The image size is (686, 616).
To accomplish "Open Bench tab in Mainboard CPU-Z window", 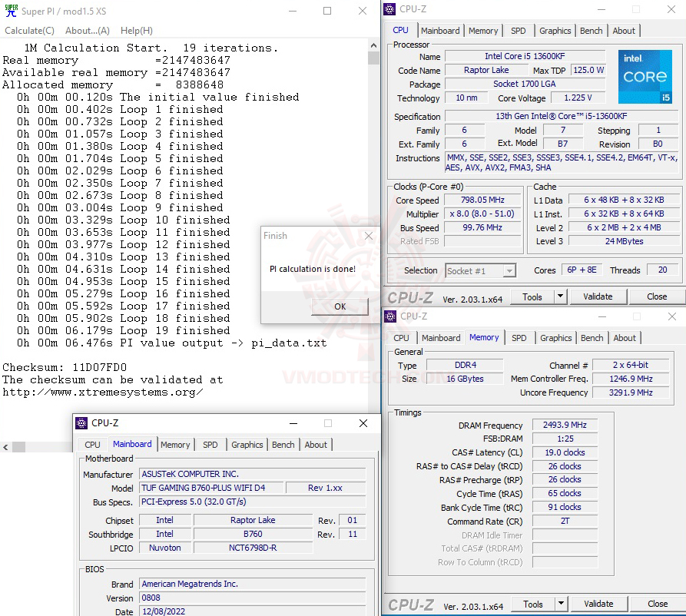I will click(283, 445).
